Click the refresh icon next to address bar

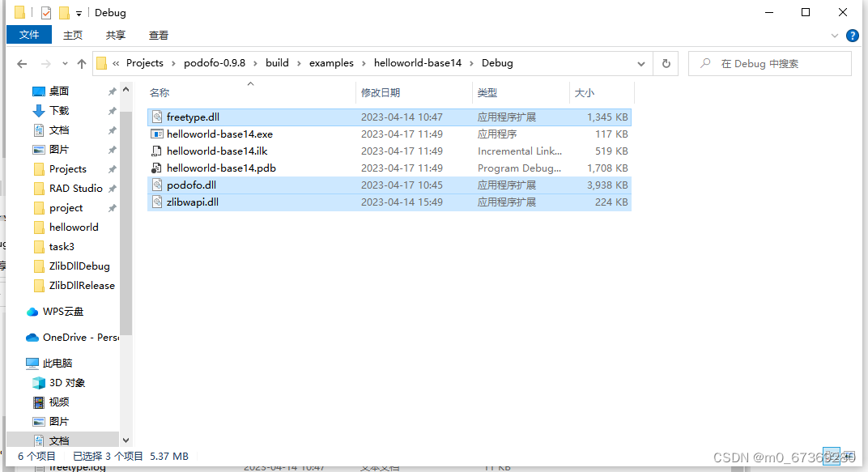(666, 62)
